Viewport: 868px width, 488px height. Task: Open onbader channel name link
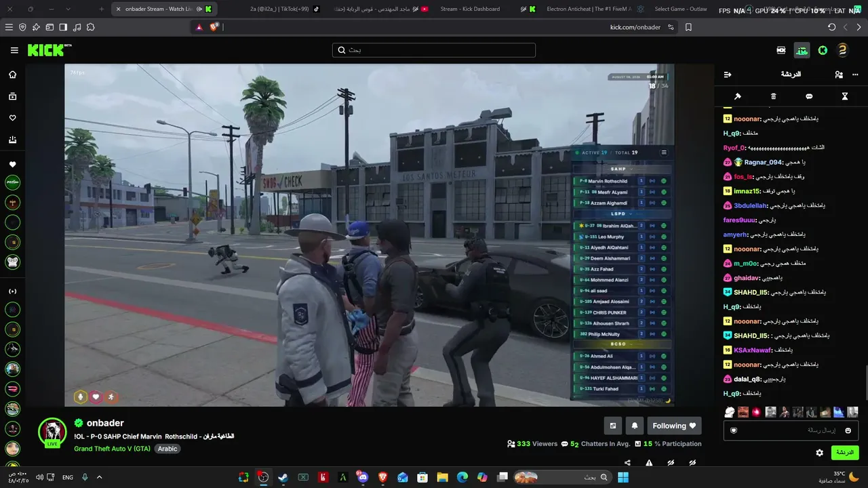[x=105, y=423]
